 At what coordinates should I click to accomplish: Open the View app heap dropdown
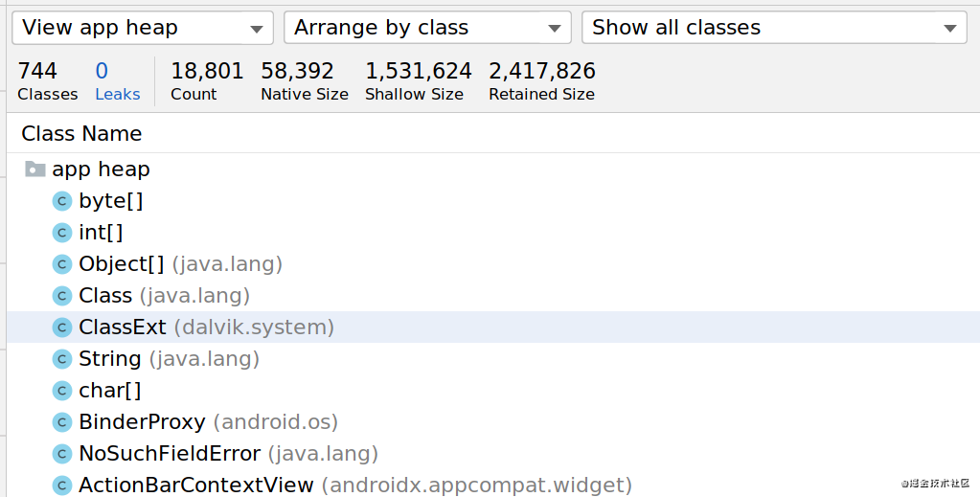pos(143,28)
